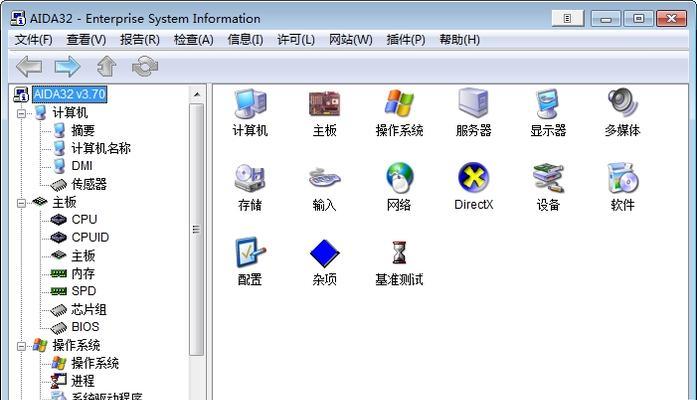
Task: Click the Up level toolbar button
Action: click(x=106, y=67)
